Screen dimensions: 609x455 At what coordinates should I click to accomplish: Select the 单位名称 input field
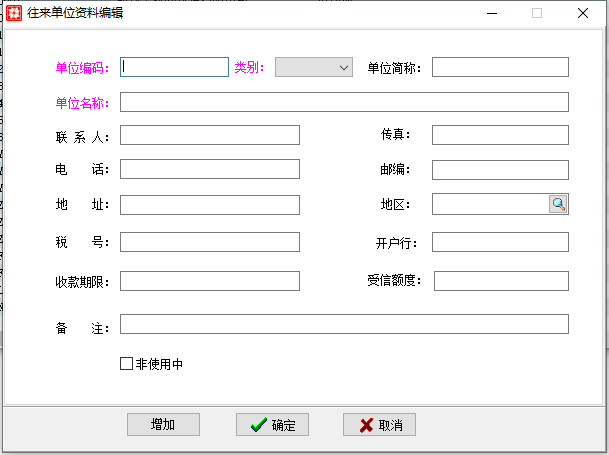[344, 102]
